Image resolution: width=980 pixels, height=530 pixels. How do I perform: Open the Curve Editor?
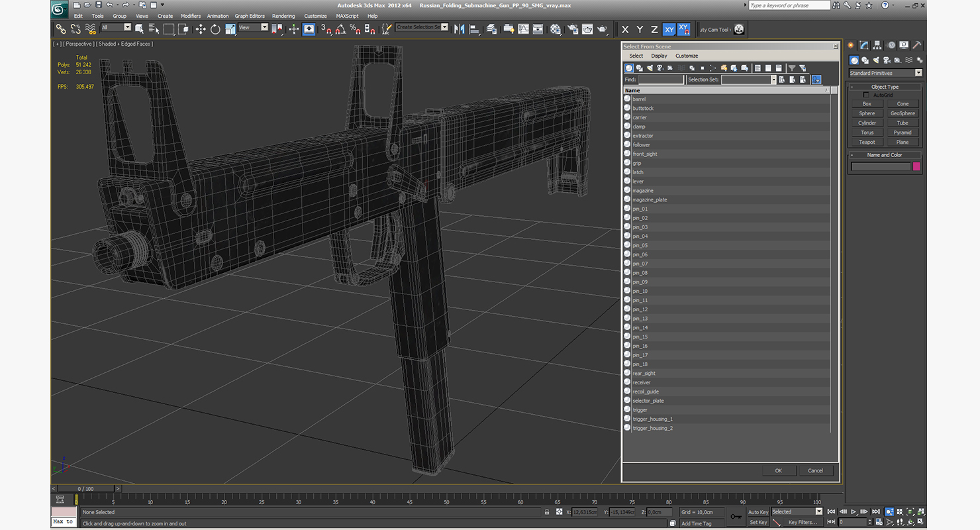pyautogui.click(x=523, y=29)
